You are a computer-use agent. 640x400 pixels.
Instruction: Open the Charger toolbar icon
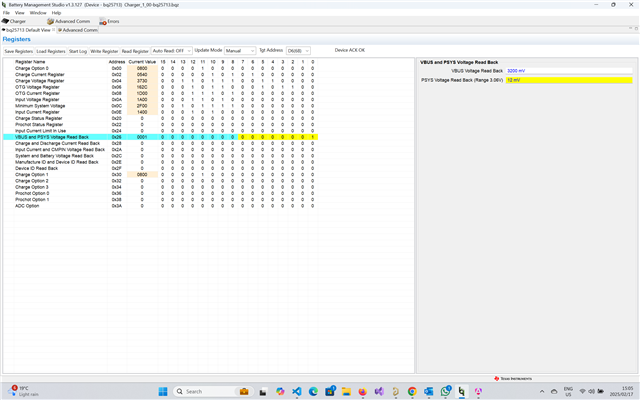[x=13, y=21]
